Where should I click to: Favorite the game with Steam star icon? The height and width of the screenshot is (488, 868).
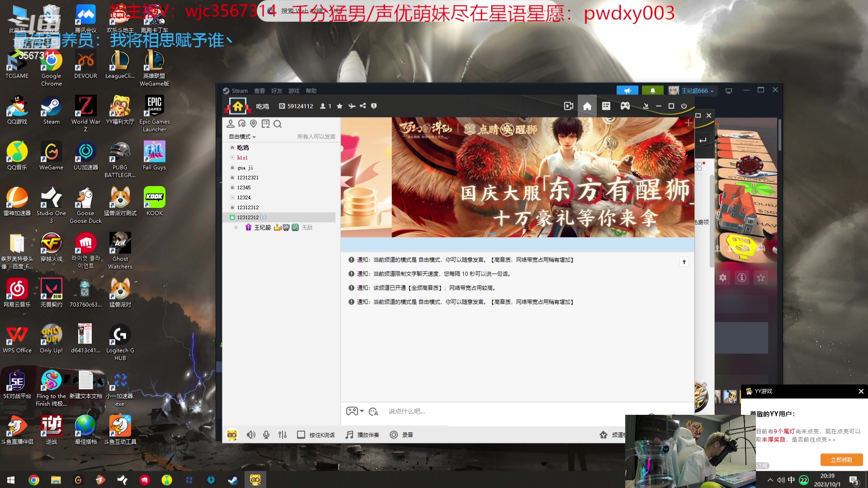pyautogui.click(x=761, y=278)
